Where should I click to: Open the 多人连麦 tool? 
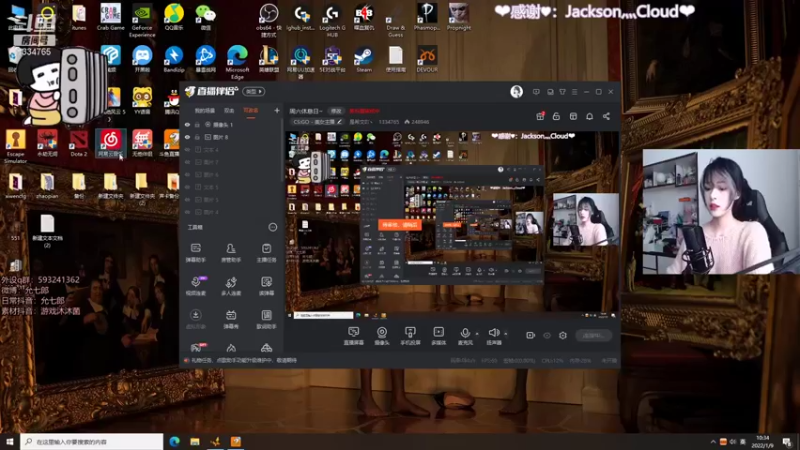click(231, 286)
